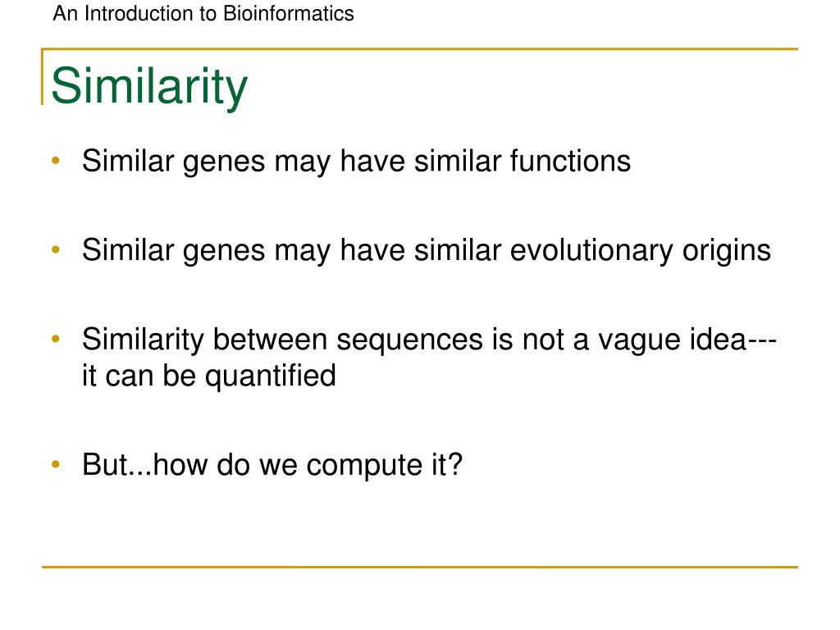Click the bullet dot before 'Similarity between sequences'
This screenshot has width=840, height=630.
pyautogui.click(x=56, y=339)
